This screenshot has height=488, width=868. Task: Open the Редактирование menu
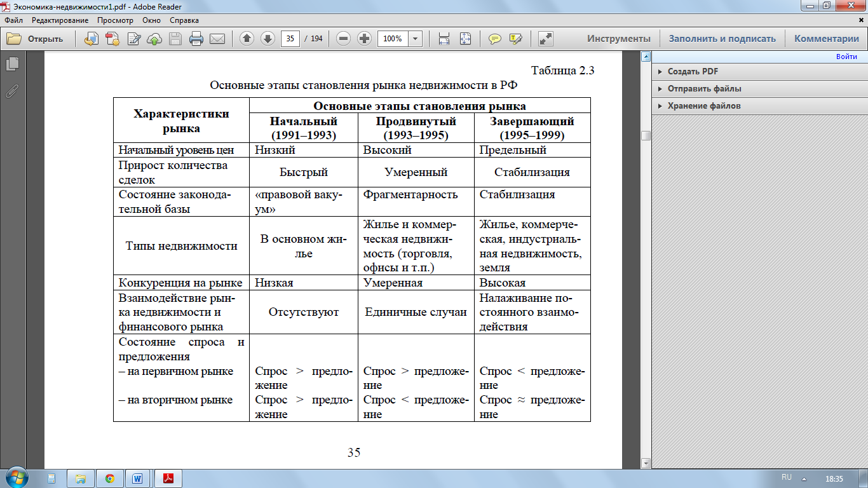point(60,20)
